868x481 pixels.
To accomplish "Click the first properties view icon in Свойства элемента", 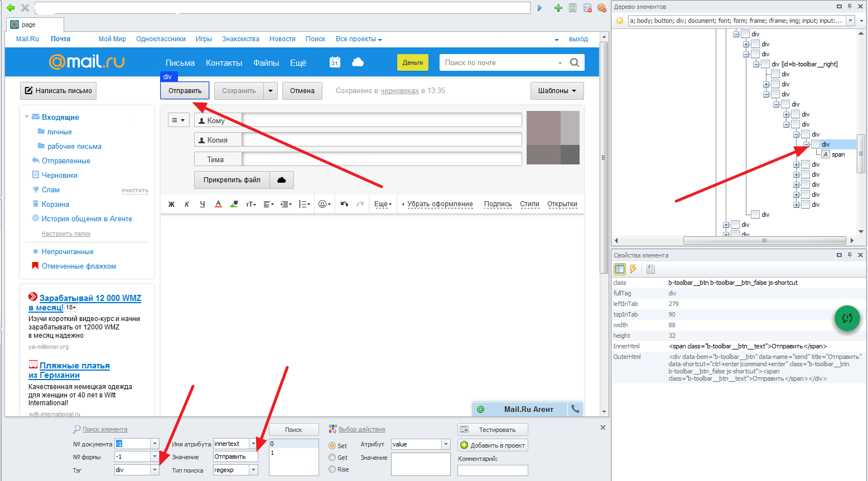I will click(619, 269).
